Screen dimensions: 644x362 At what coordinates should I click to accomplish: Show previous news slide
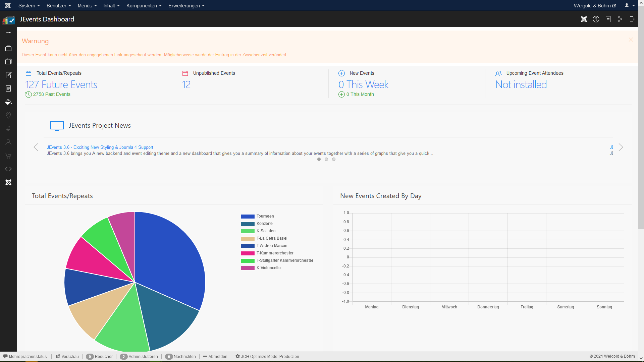click(x=36, y=147)
